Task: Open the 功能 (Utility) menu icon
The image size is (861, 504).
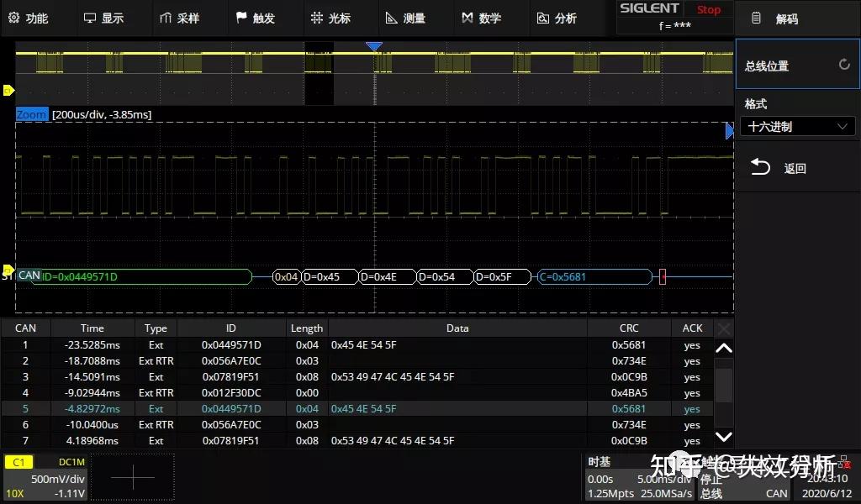Action: [x=34, y=17]
